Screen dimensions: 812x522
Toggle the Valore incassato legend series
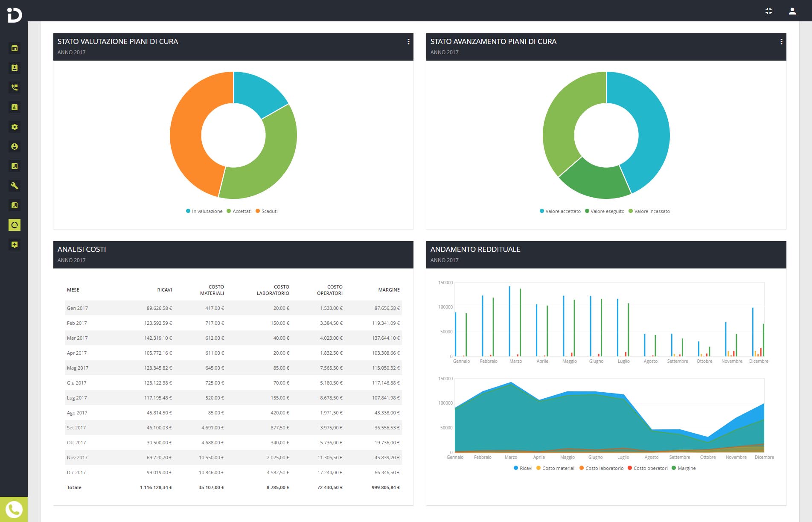point(649,211)
